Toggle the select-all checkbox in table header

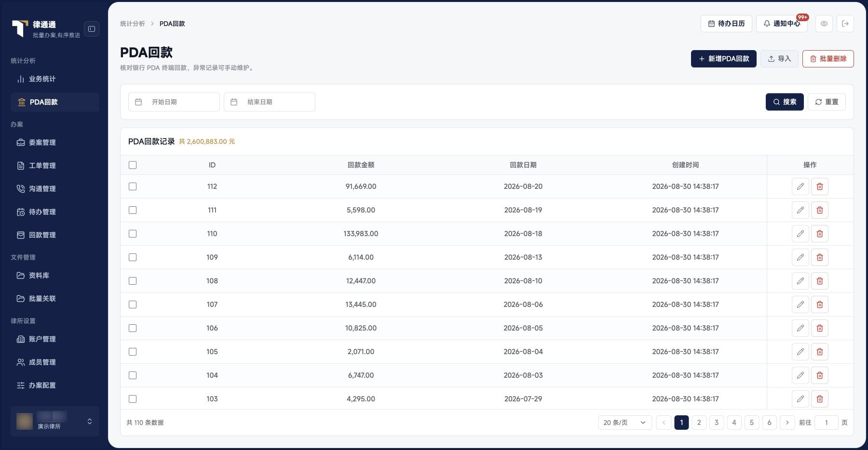pyautogui.click(x=133, y=165)
